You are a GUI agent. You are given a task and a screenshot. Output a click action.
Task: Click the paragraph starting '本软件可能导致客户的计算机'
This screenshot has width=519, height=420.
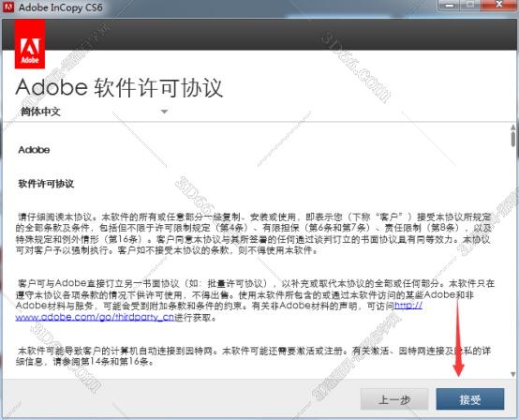(x=254, y=355)
